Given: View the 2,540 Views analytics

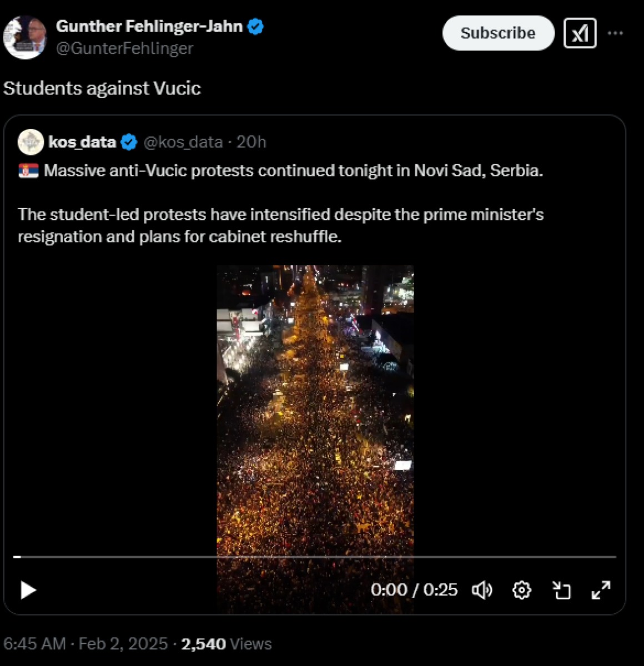Looking at the screenshot, I should coord(226,644).
